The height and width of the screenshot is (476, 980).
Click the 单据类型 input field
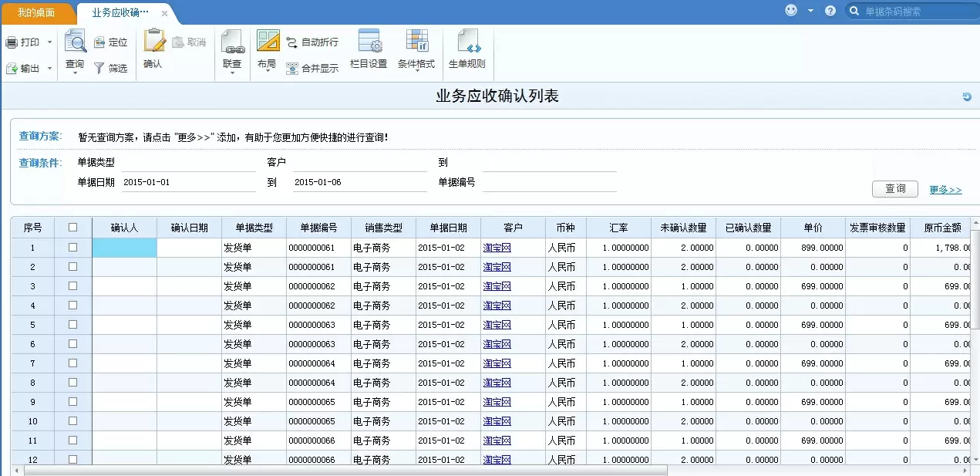(x=189, y=163)
